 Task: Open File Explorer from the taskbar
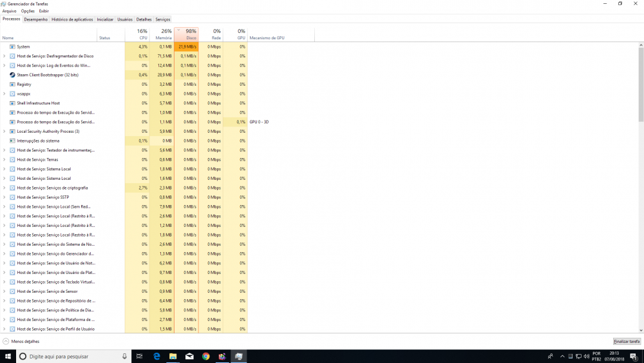173,356
